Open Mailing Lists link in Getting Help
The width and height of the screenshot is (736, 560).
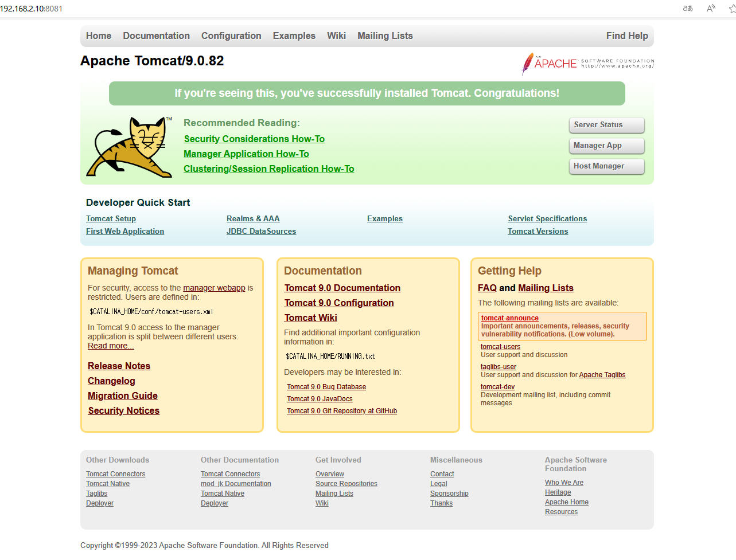coord(546,288)
